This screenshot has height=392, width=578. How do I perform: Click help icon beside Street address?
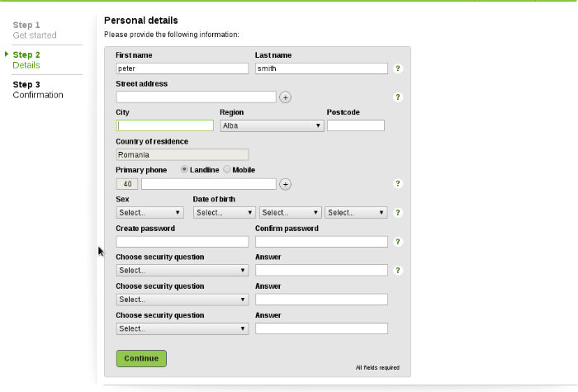coord(398,97)
